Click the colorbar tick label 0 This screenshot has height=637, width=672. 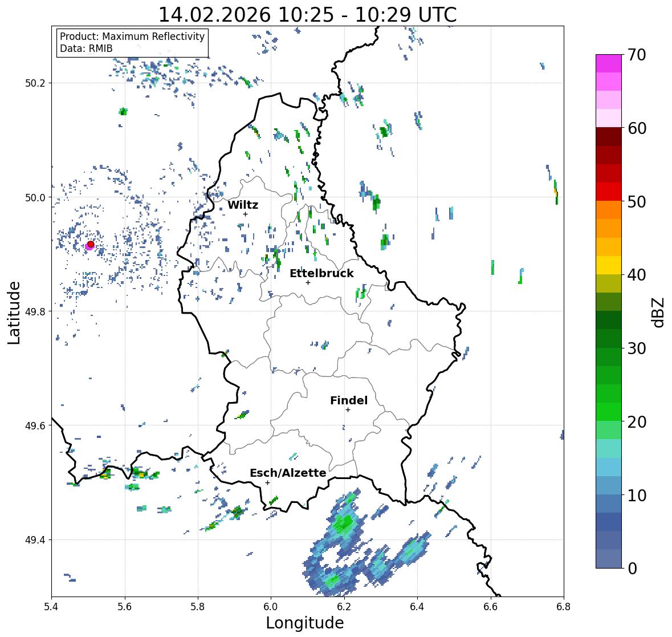click(632, 569)
